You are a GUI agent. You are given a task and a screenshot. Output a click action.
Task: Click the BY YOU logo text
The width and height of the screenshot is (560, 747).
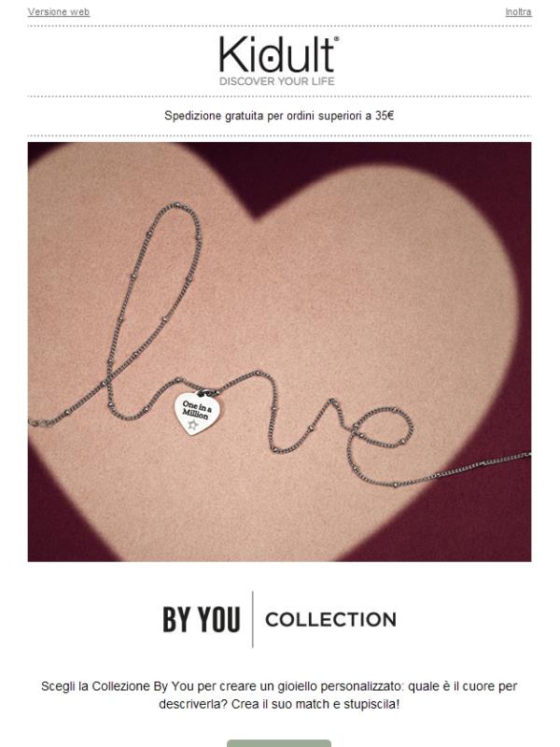(x=202, y=619)
